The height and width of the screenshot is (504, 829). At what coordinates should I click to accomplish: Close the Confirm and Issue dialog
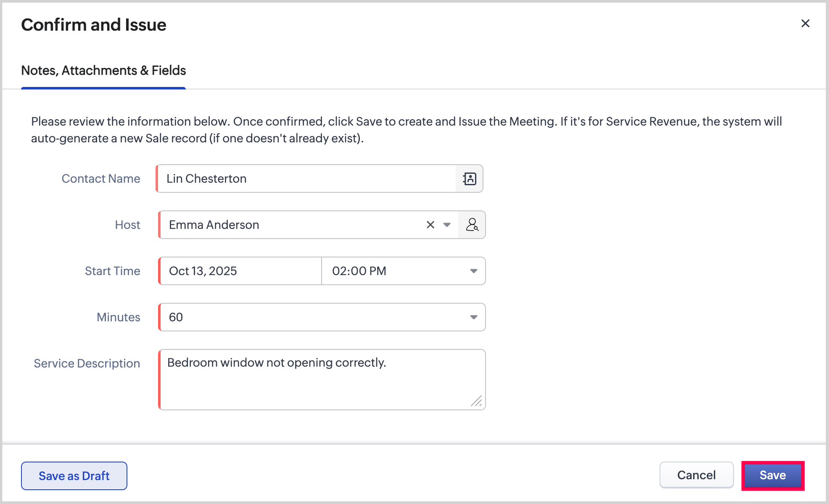(x=805, y=24)
